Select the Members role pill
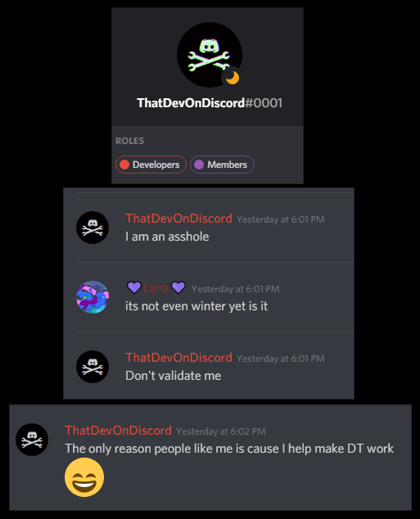This screenshot has height=519, width=420. (x=222, y=165)
